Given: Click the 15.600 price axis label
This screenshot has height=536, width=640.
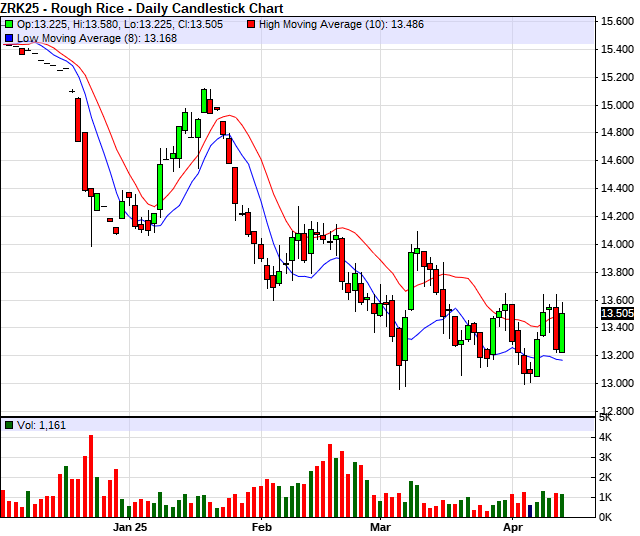Looking at the screenshot, I should [x=615, y=21].
